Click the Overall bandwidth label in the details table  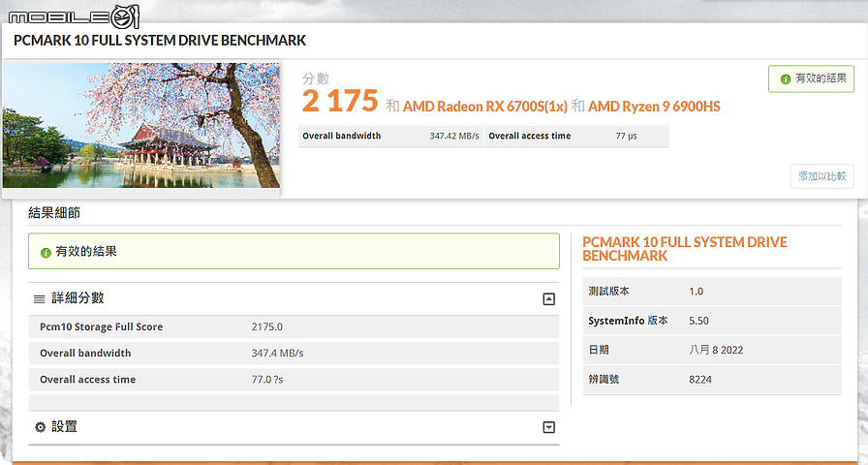click(x=85, y=354)
